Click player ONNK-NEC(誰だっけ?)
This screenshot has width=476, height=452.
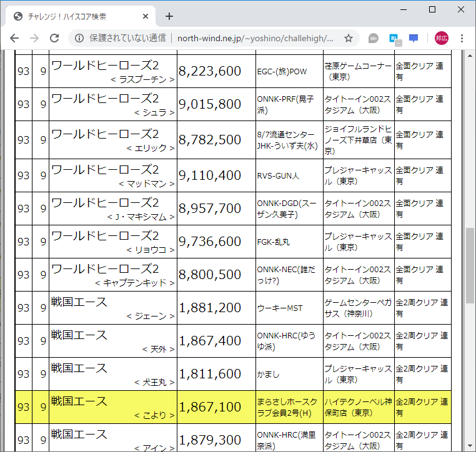click(286, 275)
